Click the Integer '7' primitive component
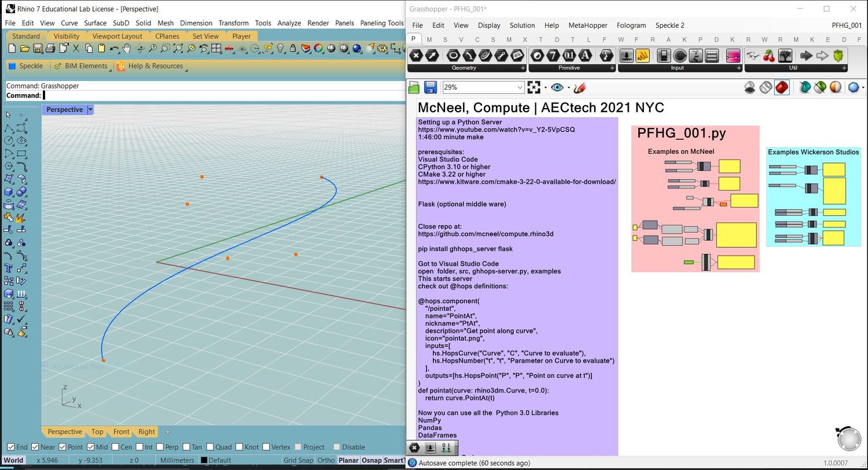Viewport: 868px width, 470px height. coord(553,55)
